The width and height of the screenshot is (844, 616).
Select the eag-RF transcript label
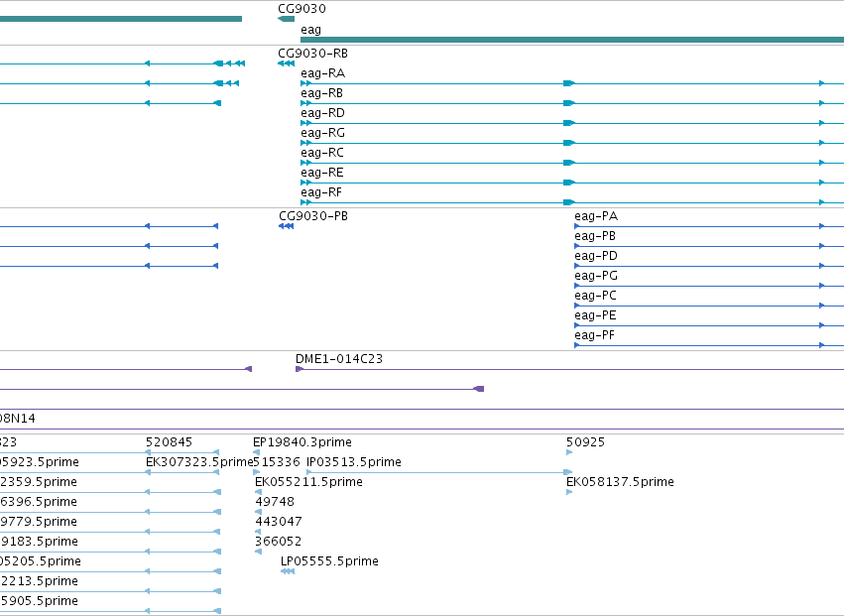[x=320, y=192]
